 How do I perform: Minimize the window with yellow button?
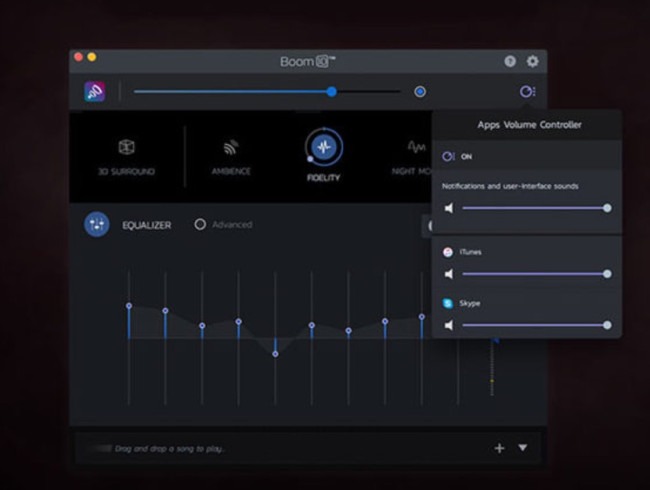pos(92,57)
